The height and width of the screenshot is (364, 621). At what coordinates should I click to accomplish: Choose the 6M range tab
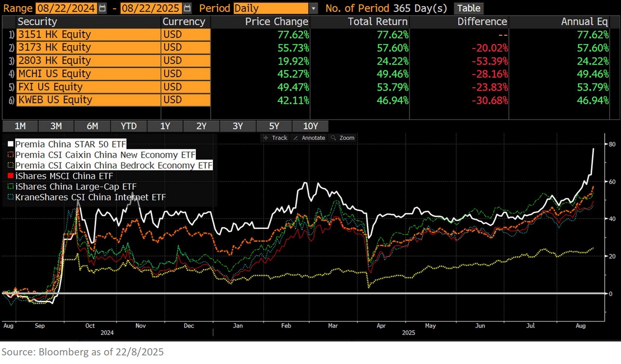click(x=92, y=126)
